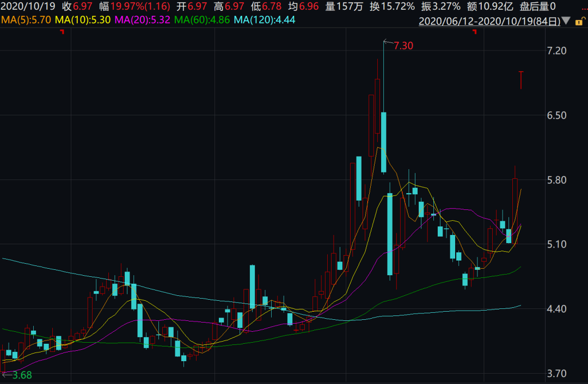Click the 2020/10/19 date in header
Viewport: 588px width, 384px height.
(27, 7)
